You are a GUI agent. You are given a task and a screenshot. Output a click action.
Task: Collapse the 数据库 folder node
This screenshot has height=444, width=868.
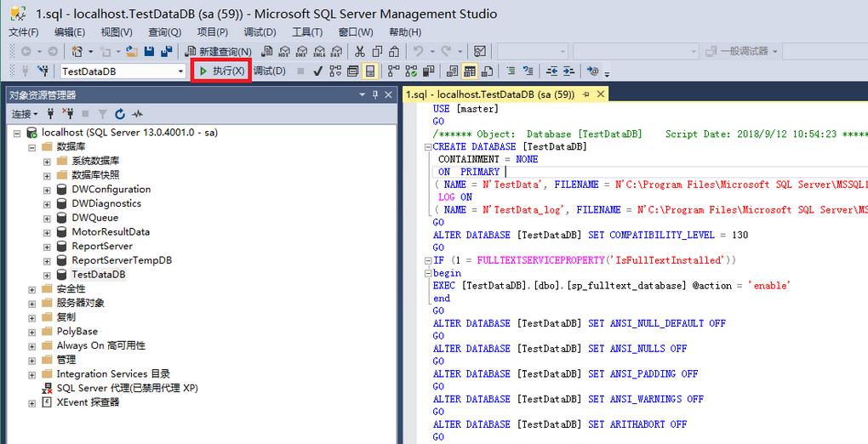(x=32, y=147)
